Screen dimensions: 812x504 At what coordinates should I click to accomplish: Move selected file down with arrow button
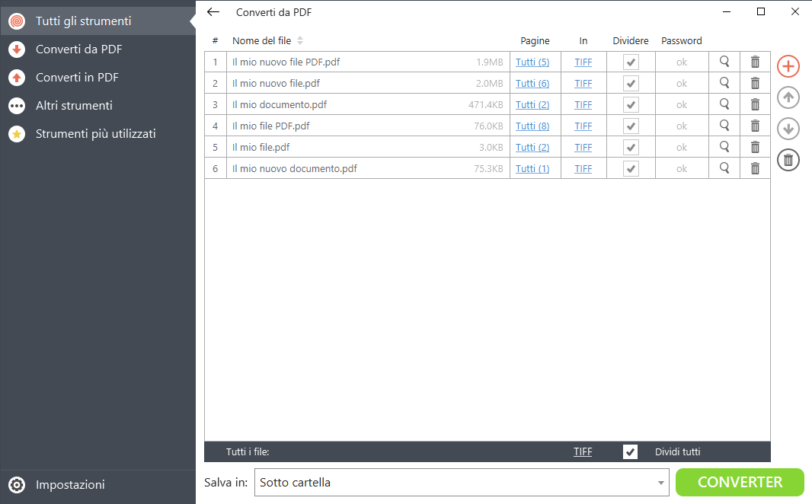[x=788, y=129]
